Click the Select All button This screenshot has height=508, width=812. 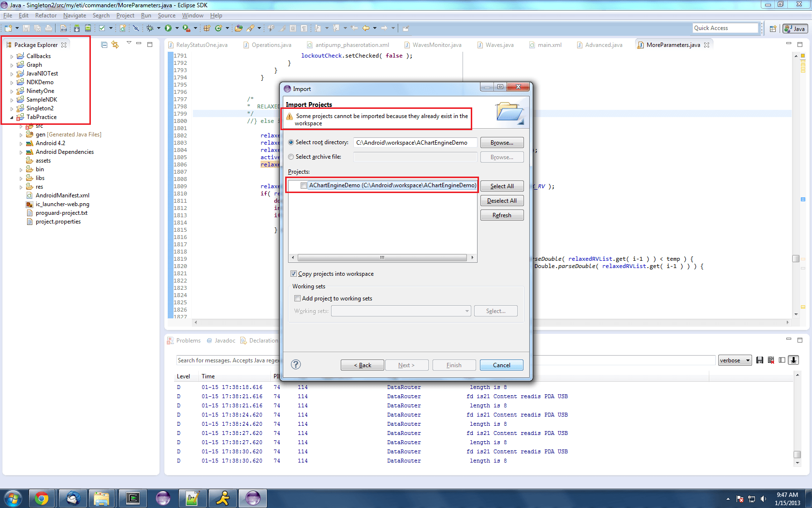click(x=502, y=186)
